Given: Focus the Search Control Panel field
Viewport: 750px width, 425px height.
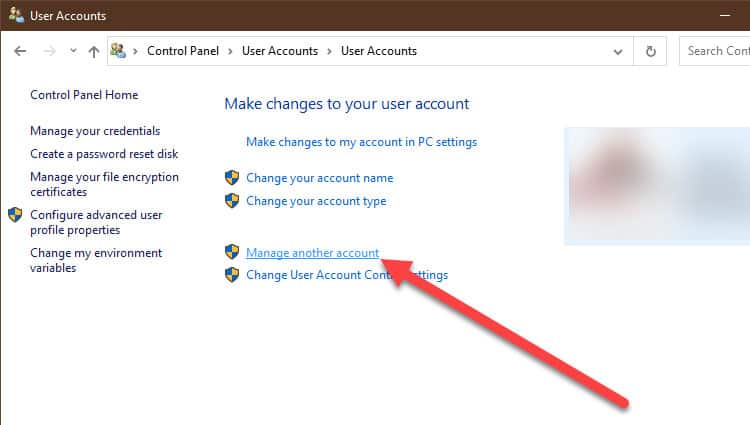Looking at the screenshot, I should point(715,51).
